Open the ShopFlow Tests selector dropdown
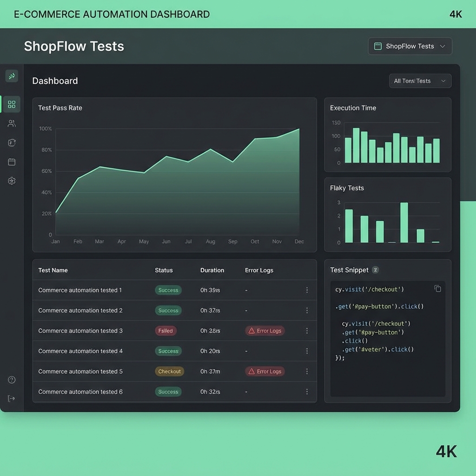Image resolution: width=476 pixels, height=476 pixels. tap(410, 46)
